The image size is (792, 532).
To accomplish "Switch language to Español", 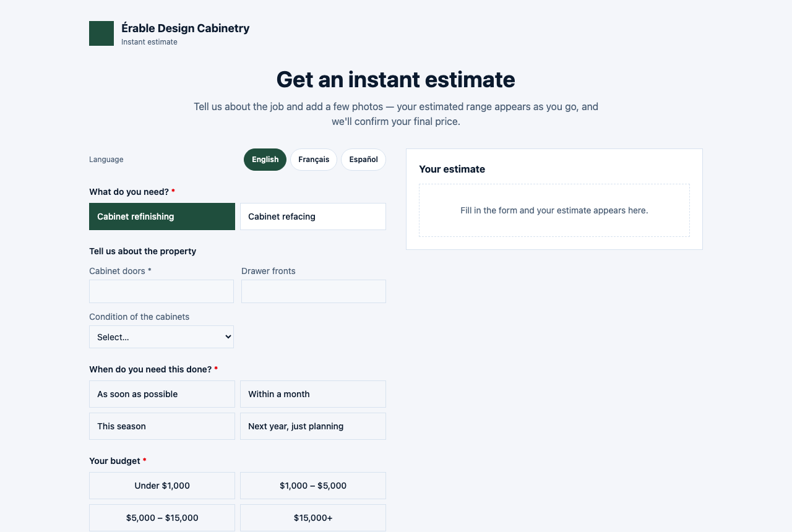I will click(x=363, y=160).
